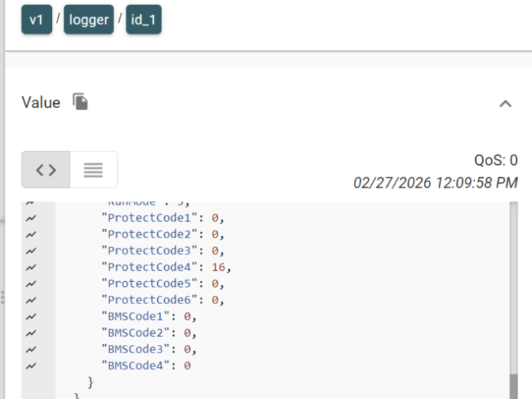Switch to JSON code view
532x399 pixels.
click(46, 170)
